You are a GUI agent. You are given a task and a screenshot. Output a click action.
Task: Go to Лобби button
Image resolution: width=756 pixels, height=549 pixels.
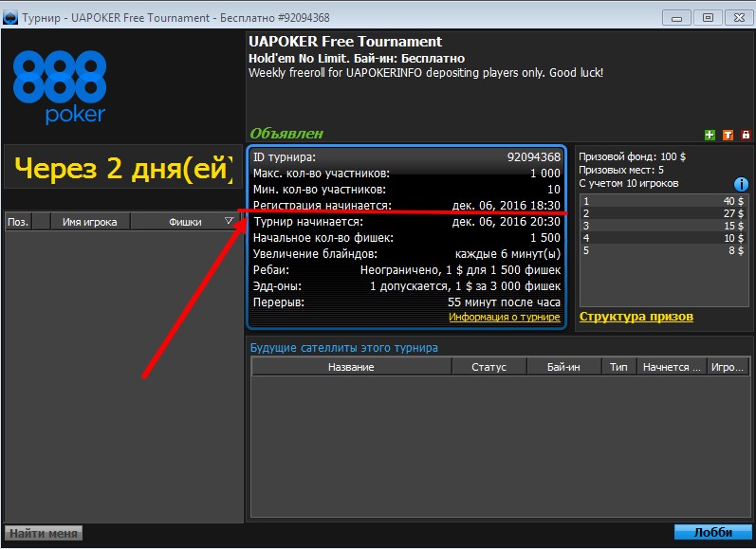click(x=712, y=533)
